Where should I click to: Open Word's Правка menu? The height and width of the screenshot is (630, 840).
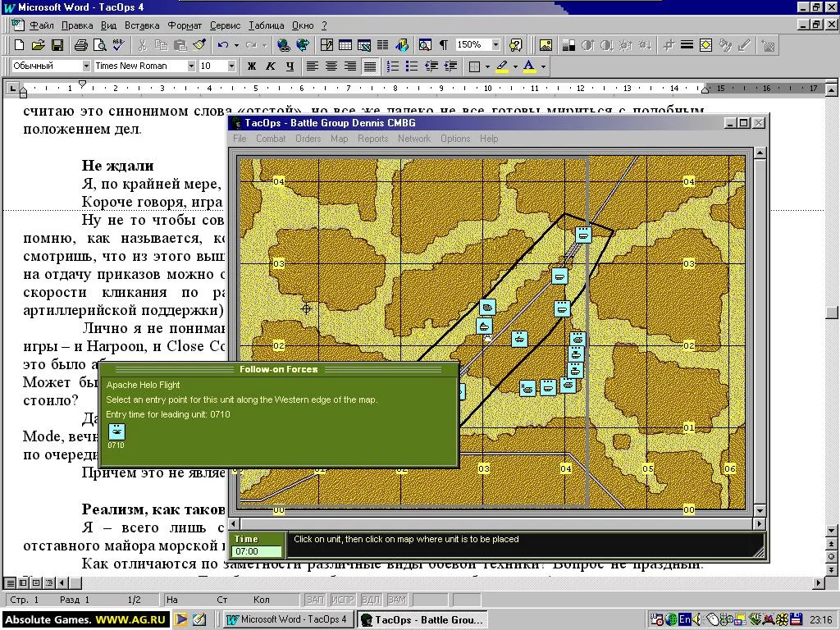tap(77, 25)
